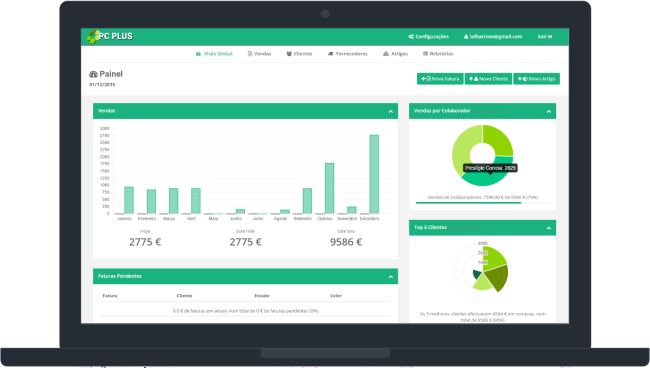Image resolution: width=650 pixels, height=368 pixels.
Task: Click the collaborators sales progress bar
Action: coord(483,203)
